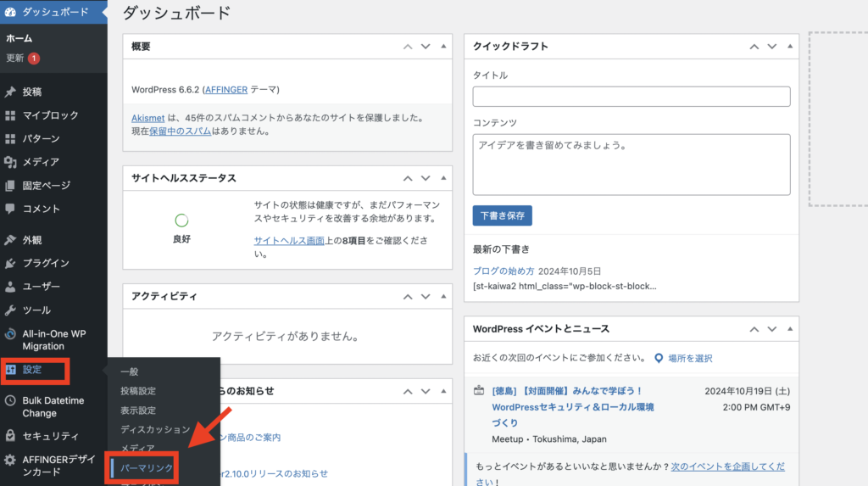
Task: Collapse the 概要 panel with the triangle toggle
Action: coord(443,47)
